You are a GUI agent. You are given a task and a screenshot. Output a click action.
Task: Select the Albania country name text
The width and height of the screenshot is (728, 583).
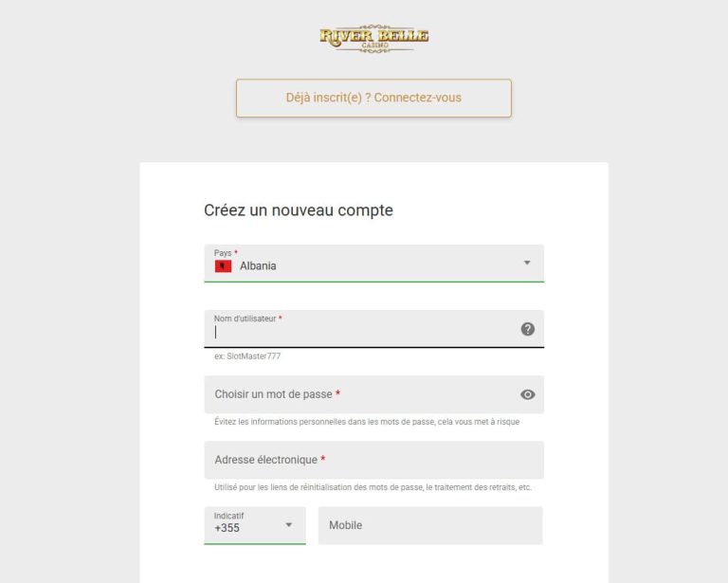(258, 266)
